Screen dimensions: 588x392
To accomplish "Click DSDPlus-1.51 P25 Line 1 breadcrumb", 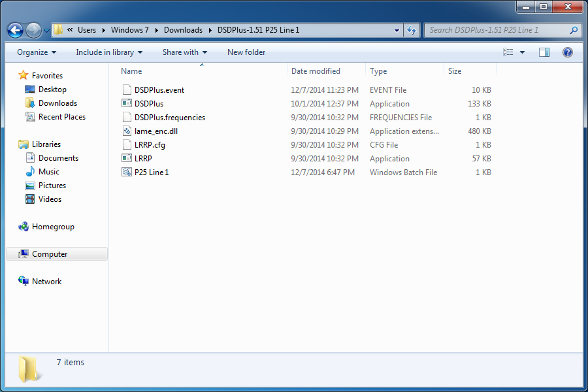I will 258,30.
